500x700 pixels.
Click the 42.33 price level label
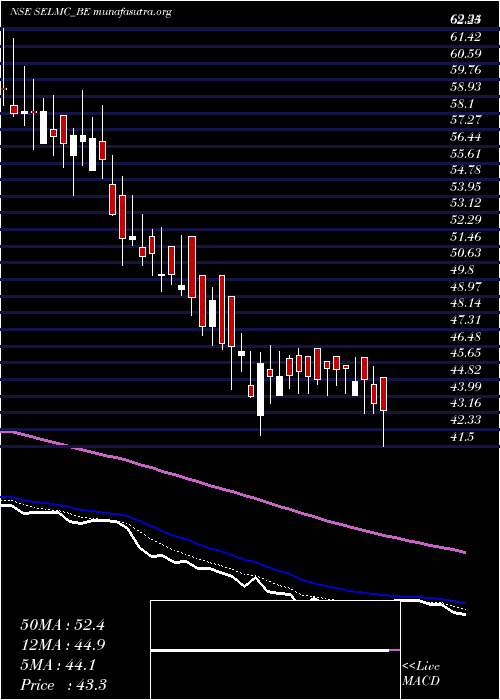466,420
